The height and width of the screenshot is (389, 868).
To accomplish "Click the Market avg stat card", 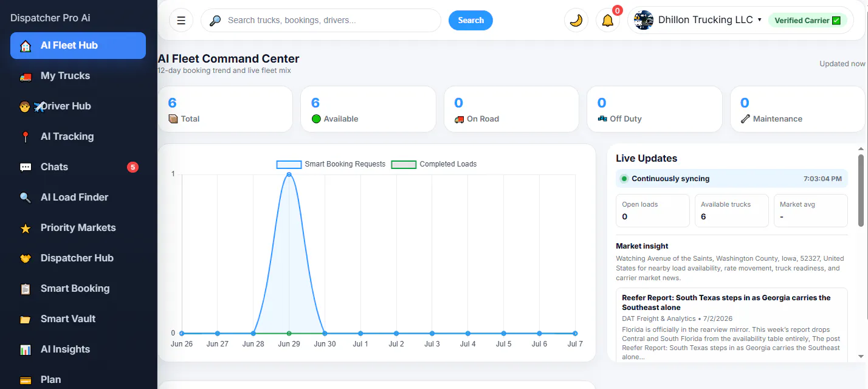I will click(x=811, y=210).
